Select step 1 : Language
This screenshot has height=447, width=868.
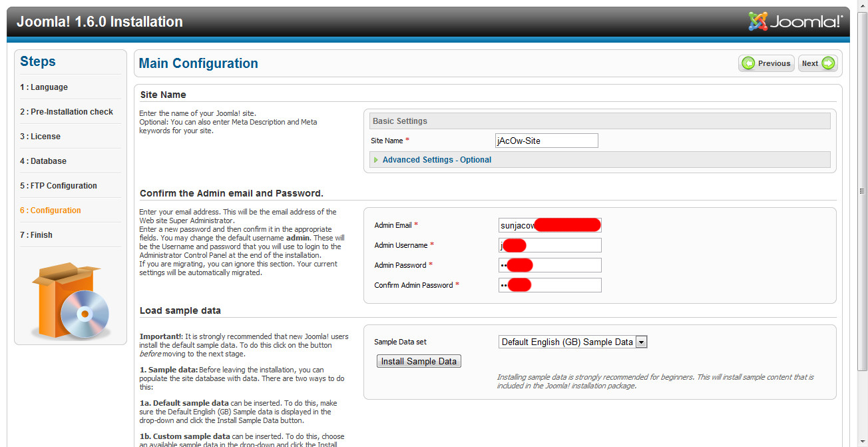[44, 87]
